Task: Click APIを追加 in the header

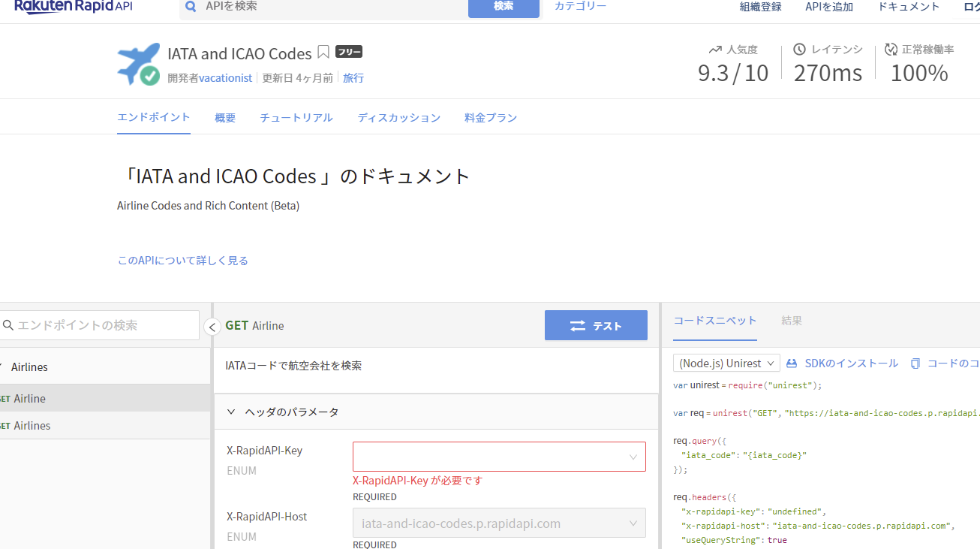Action: coord(829,7)
